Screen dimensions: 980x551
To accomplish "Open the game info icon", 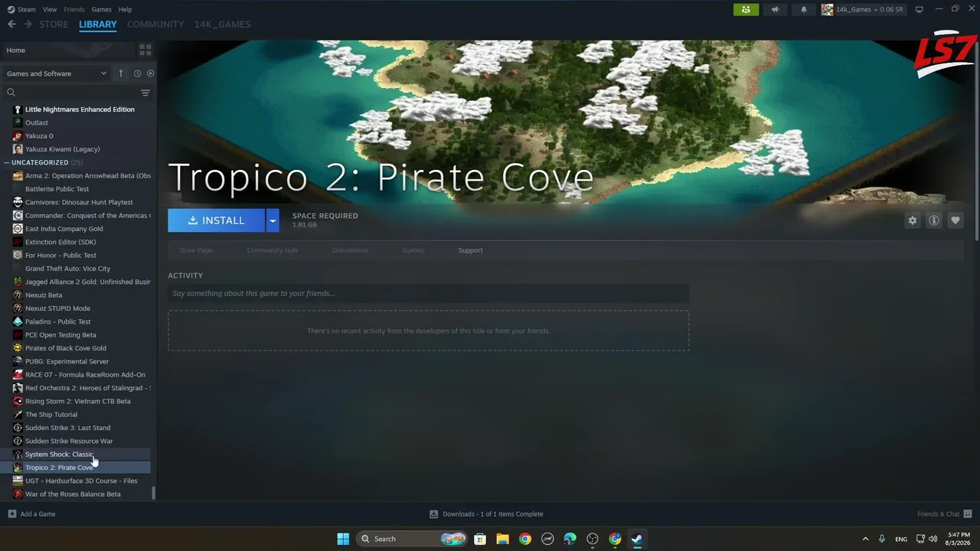I will point(934,220).
